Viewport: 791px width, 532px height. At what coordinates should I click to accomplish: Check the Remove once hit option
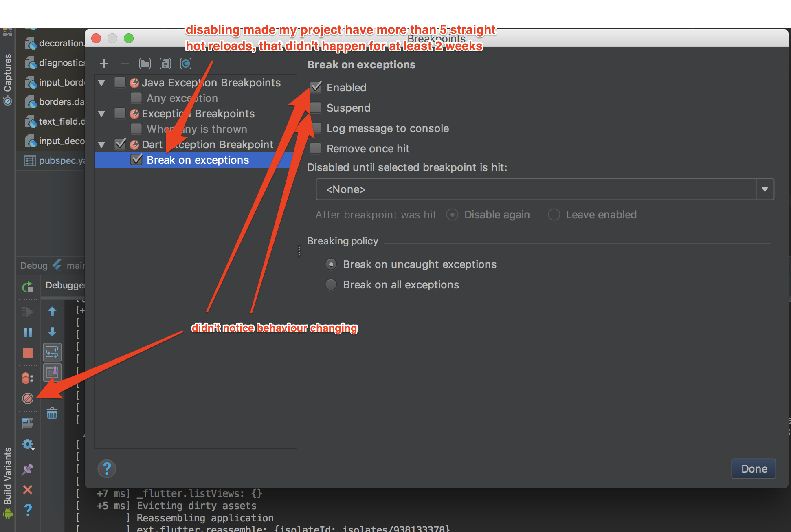coord(316,148)
